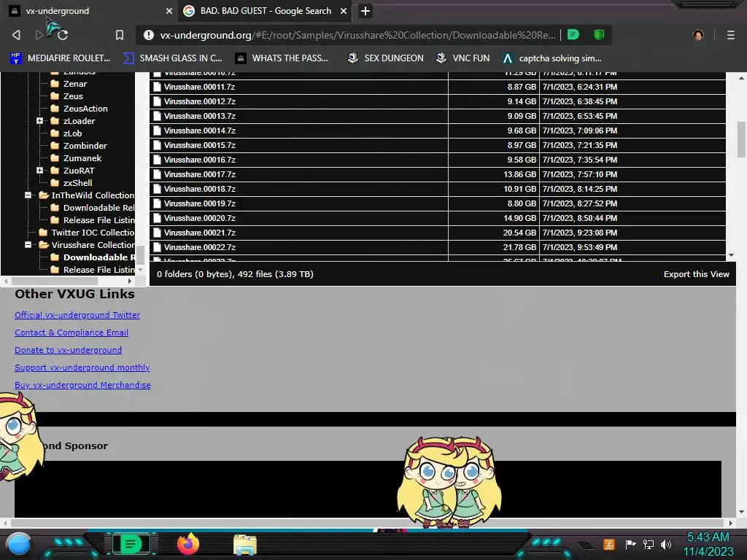
Task: Select the ZeusAction folder
Action: [x=85, y=109]
